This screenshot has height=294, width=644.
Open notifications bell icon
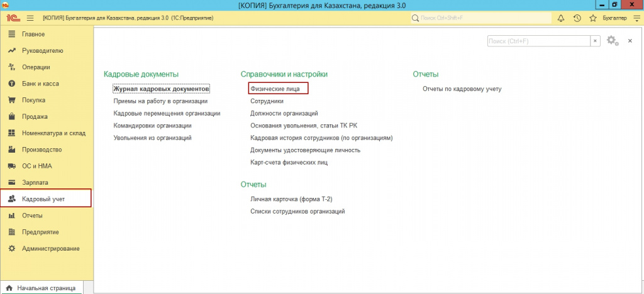(560, 18)
